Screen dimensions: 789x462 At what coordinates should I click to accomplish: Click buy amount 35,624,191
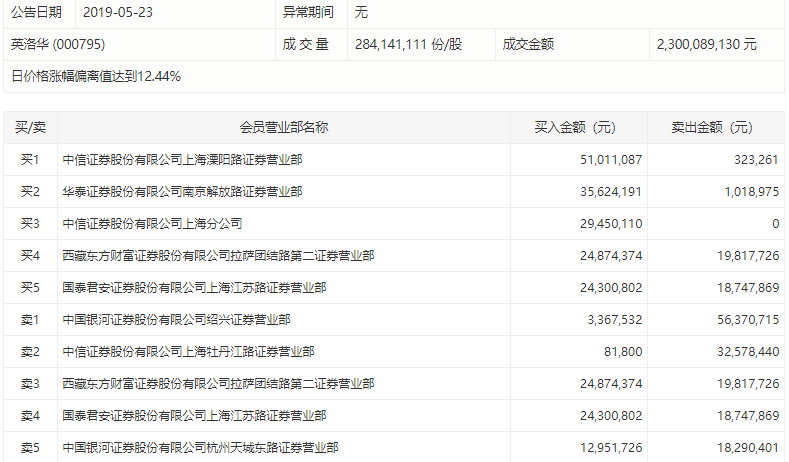point(611,192)
